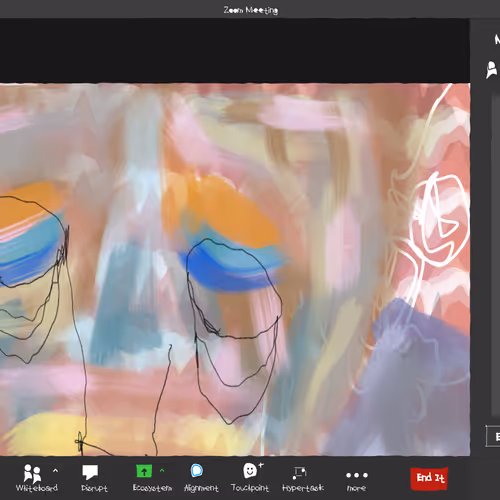Click the side panel header letter

tap(497, 40)
